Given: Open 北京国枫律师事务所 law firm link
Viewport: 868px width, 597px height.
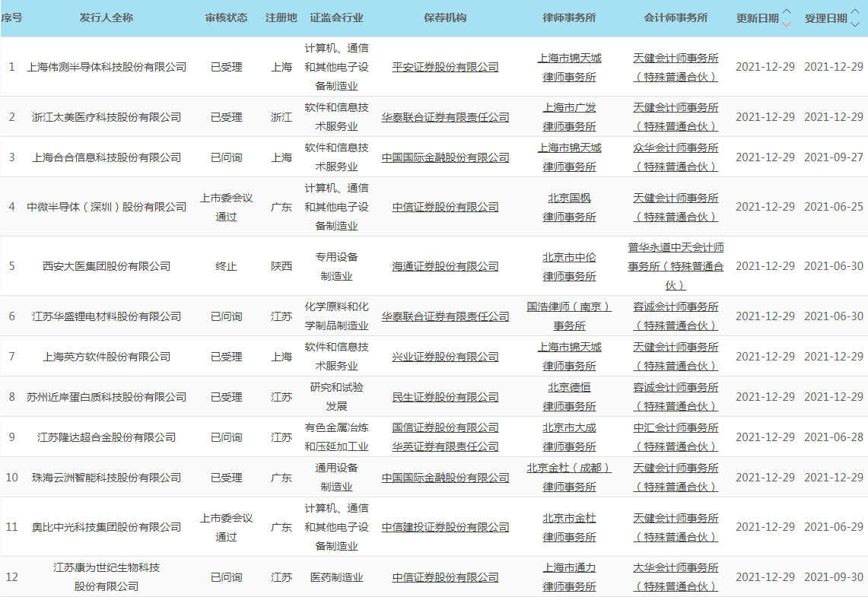Looking at the screenshot, I should coord(569,207).
